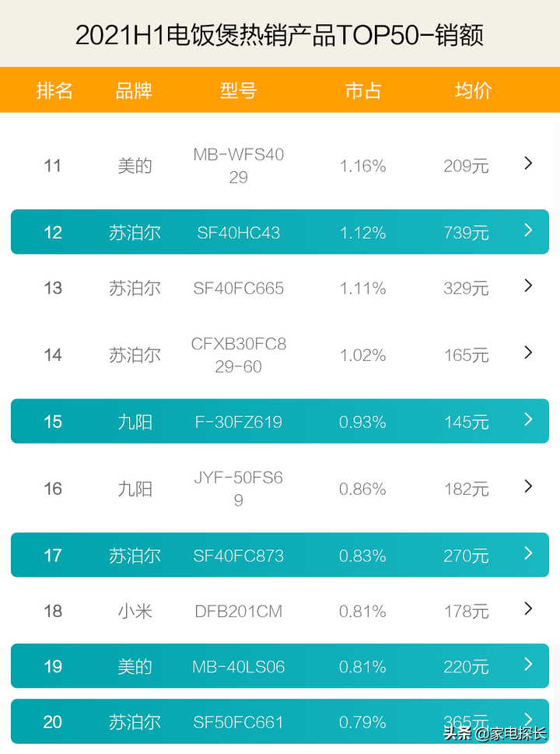The width and height of the screenshot is (560, 754).
Task: Click arrow beside rank 16 JYF-50FS69
Action: coord(528,486)
